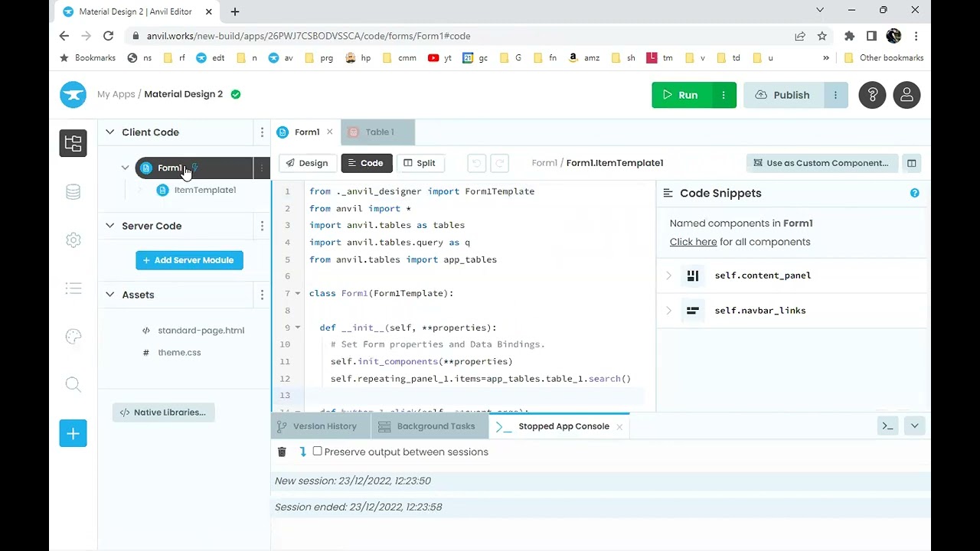Open the user account avatar icon
This screenshot has height=551, width=980.
[906, 95]
